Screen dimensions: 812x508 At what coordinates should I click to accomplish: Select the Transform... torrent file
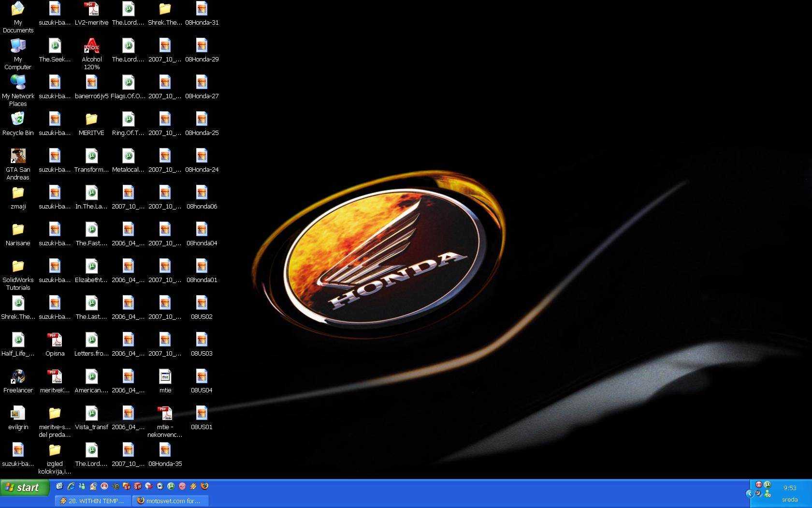(91, 161)
